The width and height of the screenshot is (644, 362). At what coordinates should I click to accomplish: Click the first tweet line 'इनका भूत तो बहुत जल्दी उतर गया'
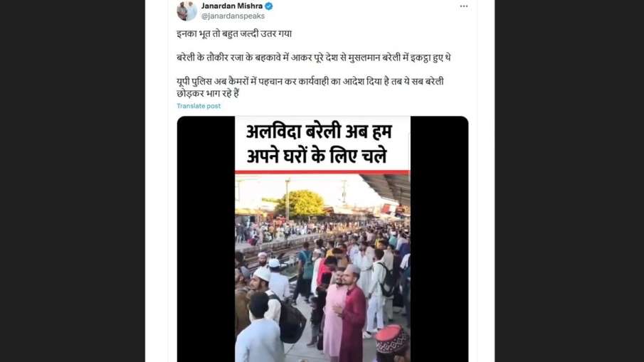point(234,33)
